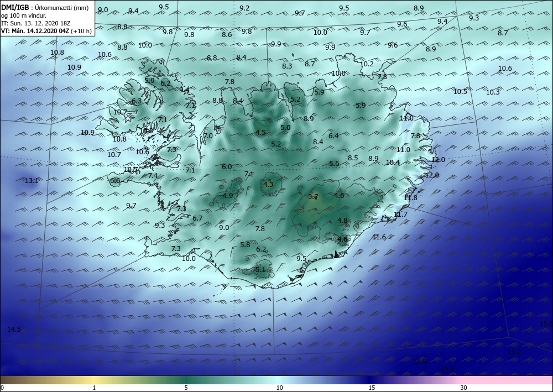Image resolution: width=553 pixels, height=392 pixels.
Task: Click the 'VT: Mán. 14.12.2020 04Z' valid time
Action: pyautogui.click(x=35, y=30)
